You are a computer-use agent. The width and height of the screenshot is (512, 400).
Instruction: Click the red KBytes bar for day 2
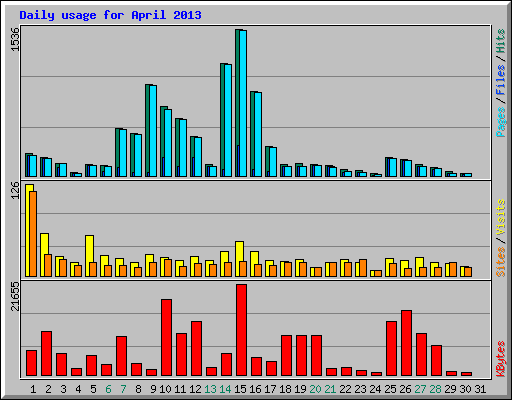tap(47, 354)
